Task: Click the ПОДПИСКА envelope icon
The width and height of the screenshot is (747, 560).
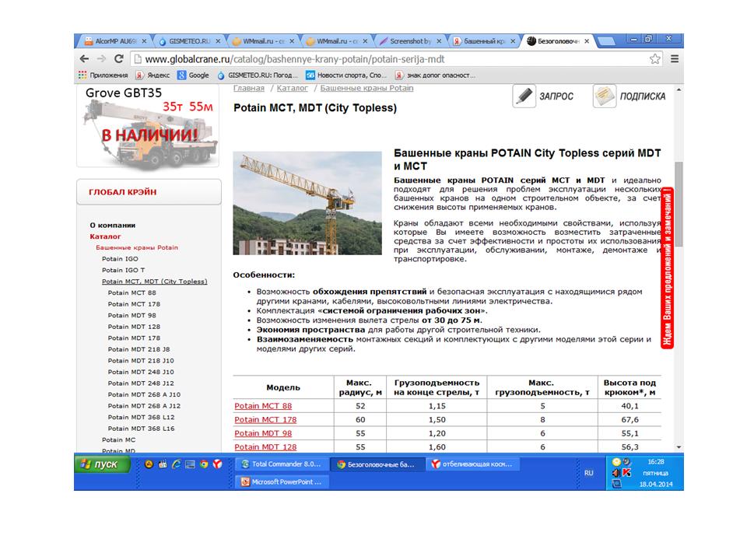Action: tap(605, 96)
